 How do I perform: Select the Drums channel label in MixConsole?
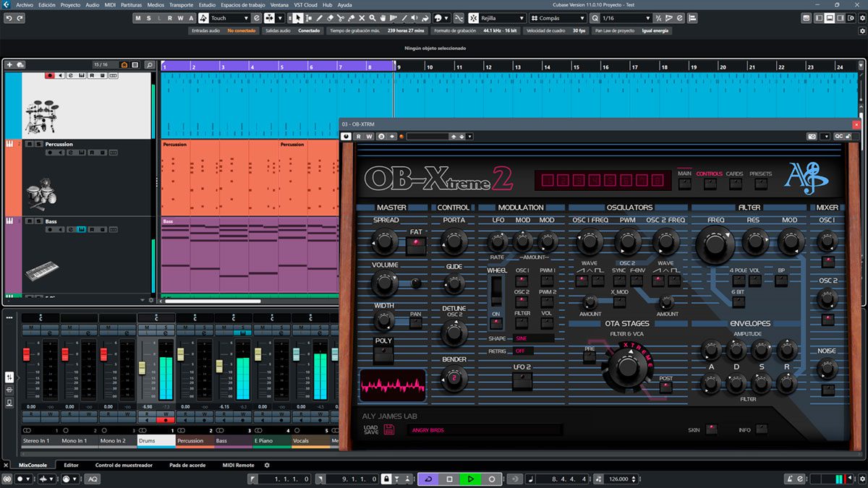[156, 440]
